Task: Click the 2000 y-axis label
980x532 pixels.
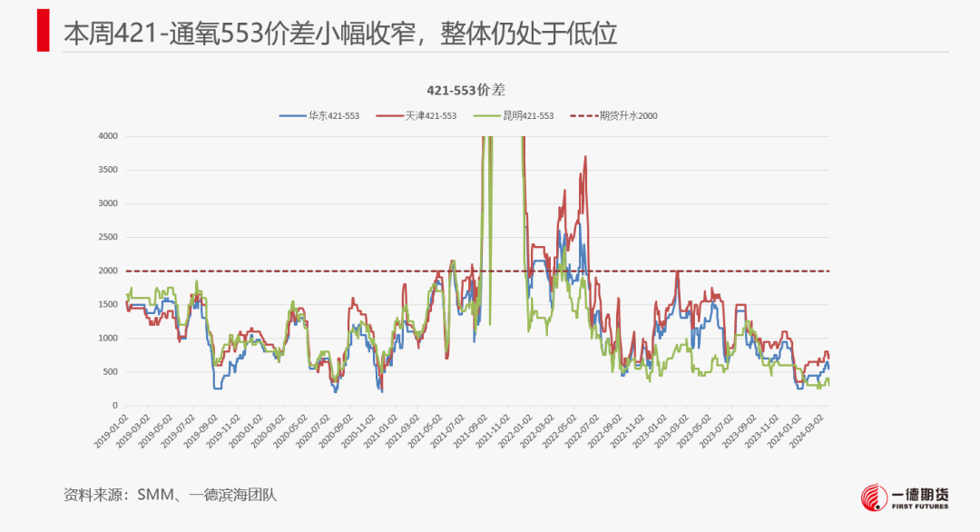Action: (108, 271)
